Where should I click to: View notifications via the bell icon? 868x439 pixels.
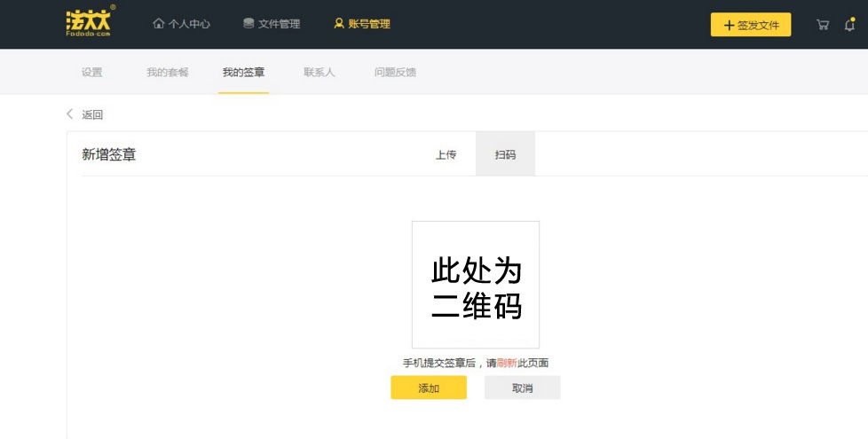point(849,25)
